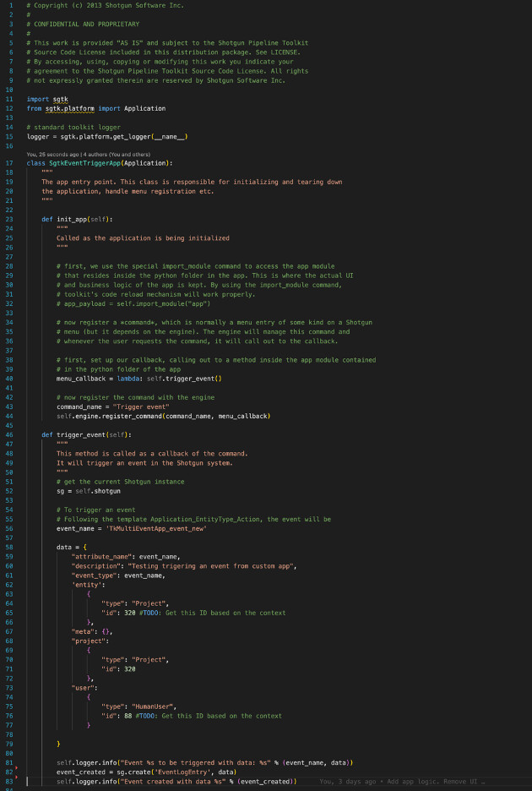Click the CONFIDENTIAL AND PROPRIETARY comment

[83, 25]
